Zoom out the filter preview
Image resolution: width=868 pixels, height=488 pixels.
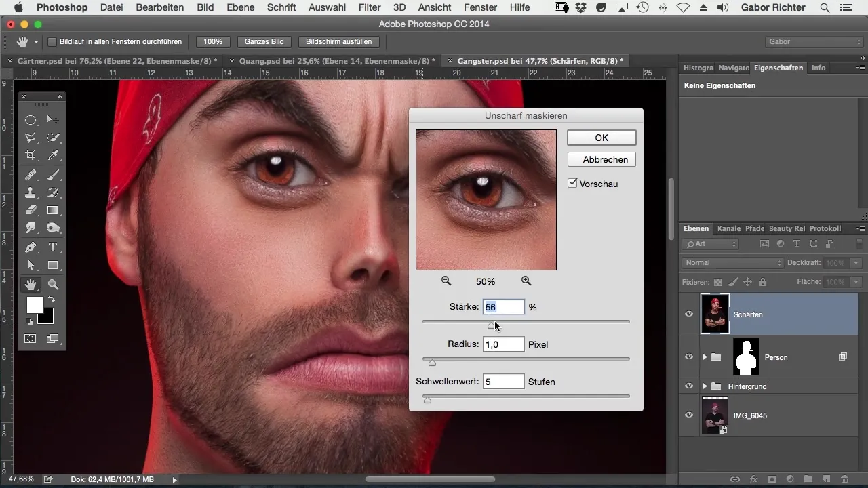[446, 281]
